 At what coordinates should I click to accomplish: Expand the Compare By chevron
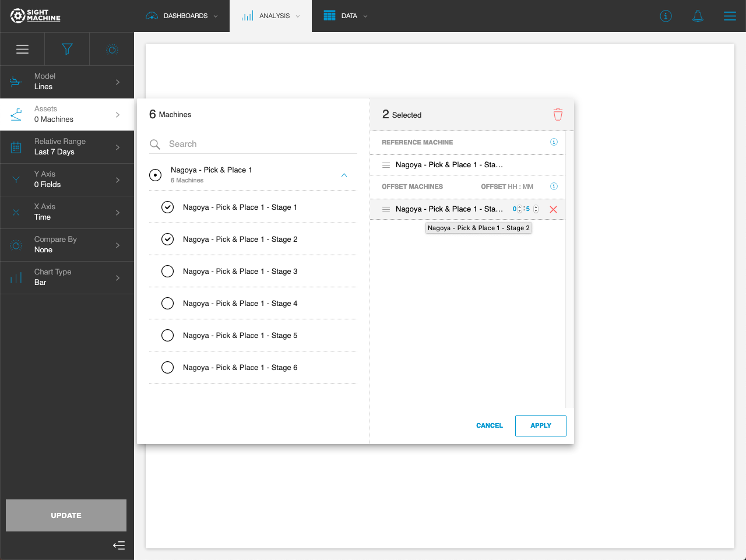118,245
